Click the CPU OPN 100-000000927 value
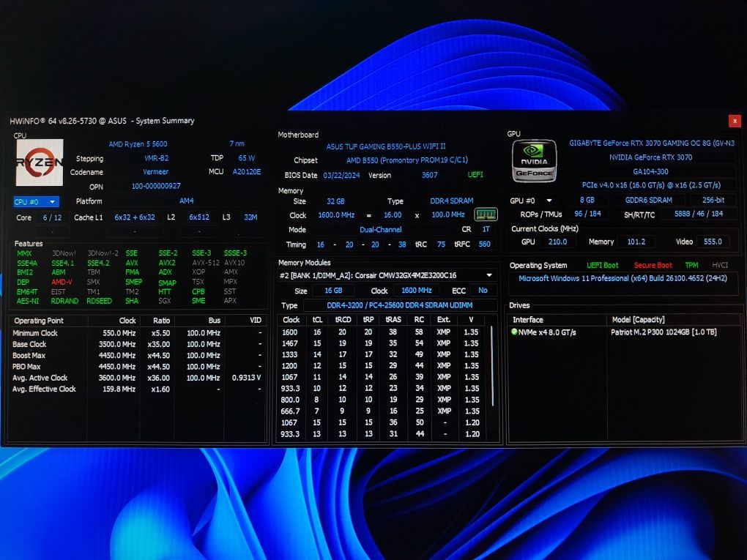This screenshot has width=747, height=560. 156,186
